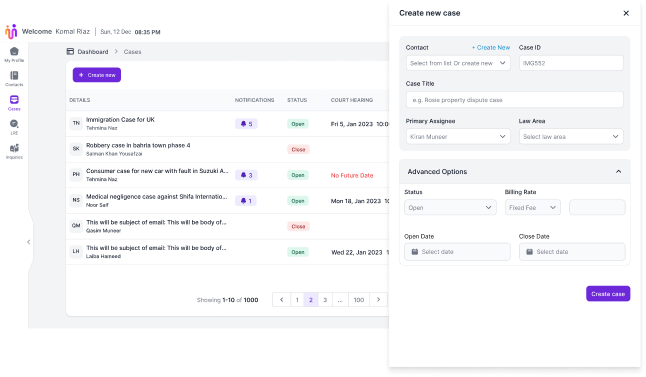646x377 pixels.
Task: Click the NS avatar for Medical negligence
Action: [76, 200]
